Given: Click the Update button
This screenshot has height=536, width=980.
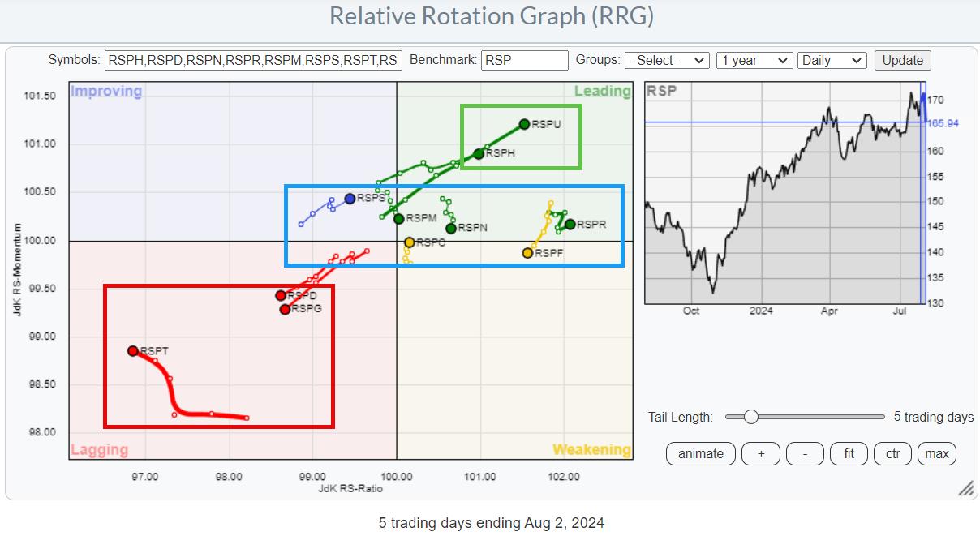Looking at the screenshot, I should click(x=903, y=60).
